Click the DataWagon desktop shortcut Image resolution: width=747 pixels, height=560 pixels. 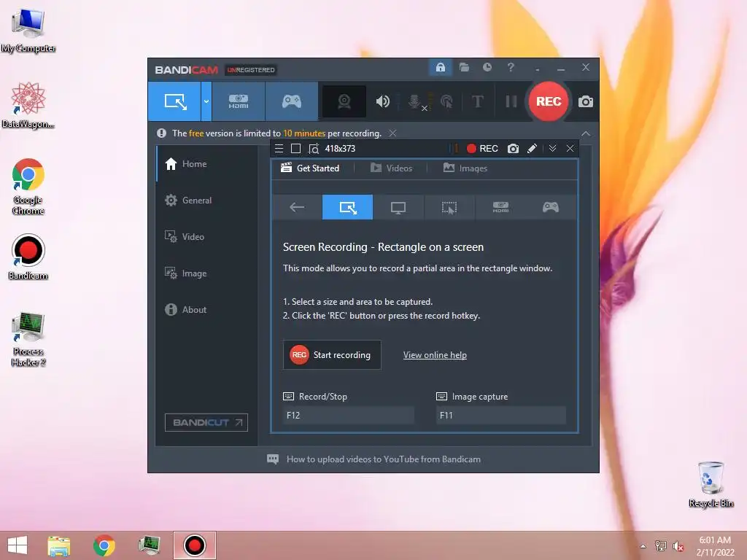(x=28, y=106)
